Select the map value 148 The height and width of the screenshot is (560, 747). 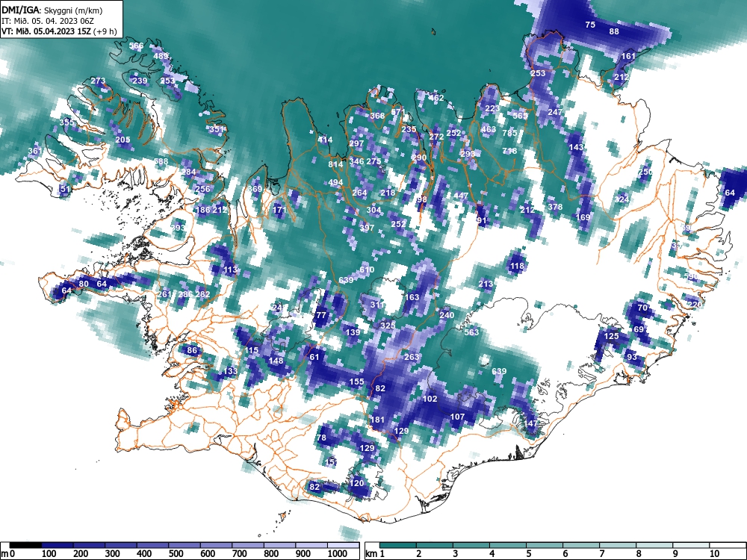(276, 361)
